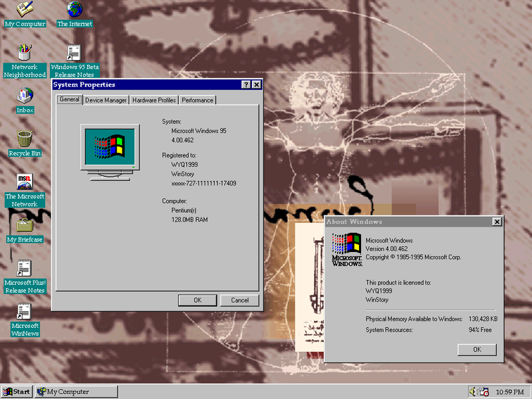Open the Performance tab

[x=198, y=100]
